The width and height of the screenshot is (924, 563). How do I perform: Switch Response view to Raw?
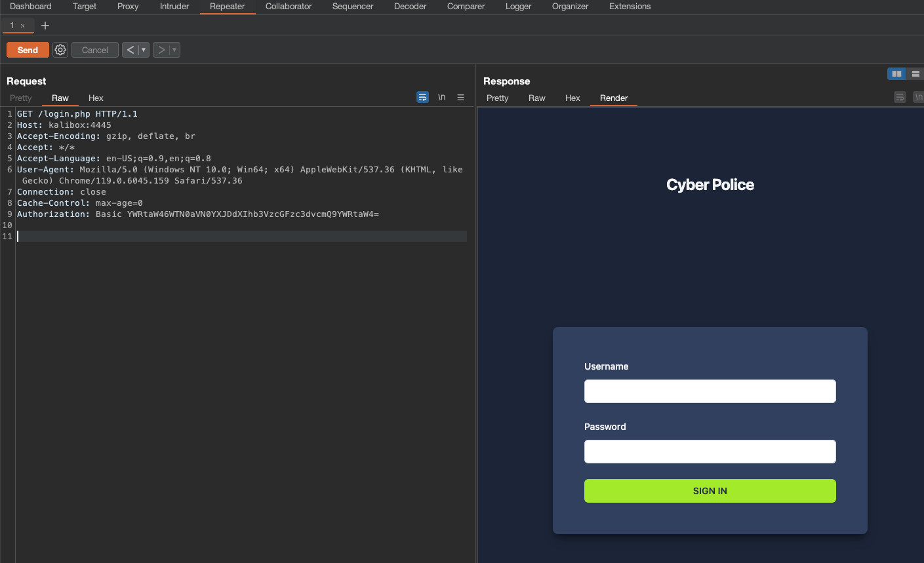[537, 98]
